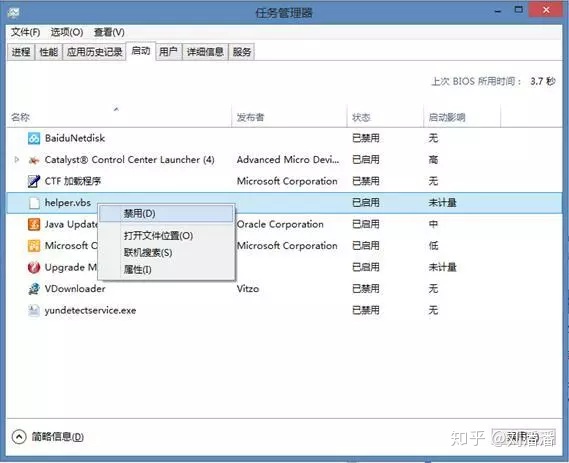This screenshot has height=463, width=569.
Task: Click the yundetectservice.exe icon
Action: point(34,310)
